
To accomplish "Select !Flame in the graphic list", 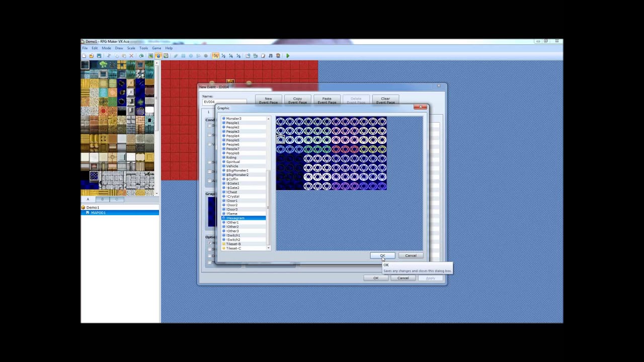I will (x=244, y=214).
